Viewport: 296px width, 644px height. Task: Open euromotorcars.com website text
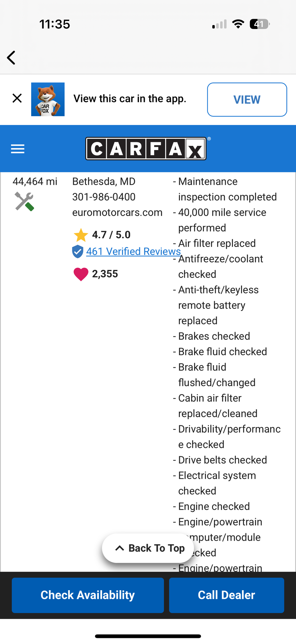tap(117, 212)
